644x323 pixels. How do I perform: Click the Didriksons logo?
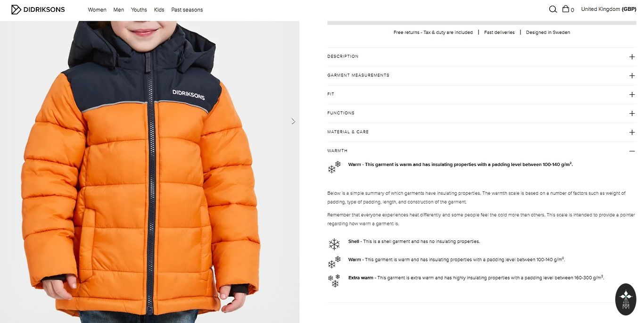coord(38,9)
